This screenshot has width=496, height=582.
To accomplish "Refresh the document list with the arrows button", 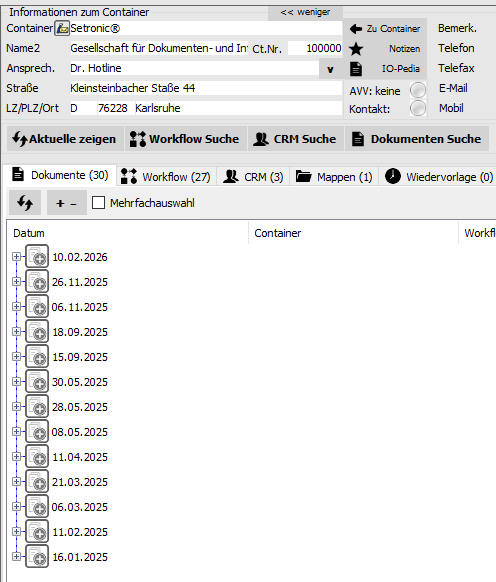I will (x=25, y=203).
